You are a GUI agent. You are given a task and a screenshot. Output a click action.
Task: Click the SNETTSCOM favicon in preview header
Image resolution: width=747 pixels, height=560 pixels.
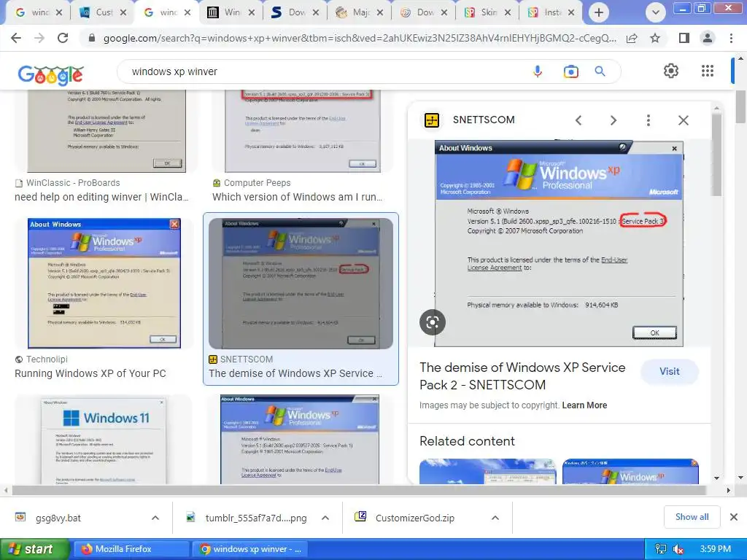click(432, 120)
